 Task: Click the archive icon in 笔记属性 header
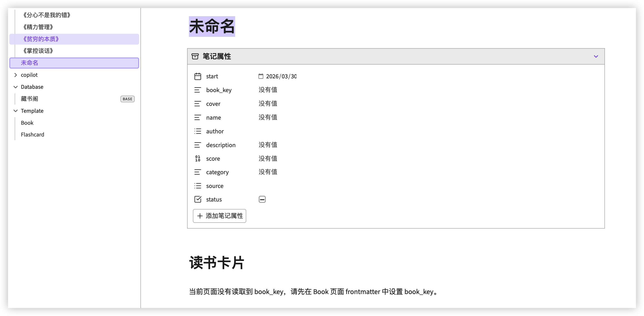(x=195, y=56)
